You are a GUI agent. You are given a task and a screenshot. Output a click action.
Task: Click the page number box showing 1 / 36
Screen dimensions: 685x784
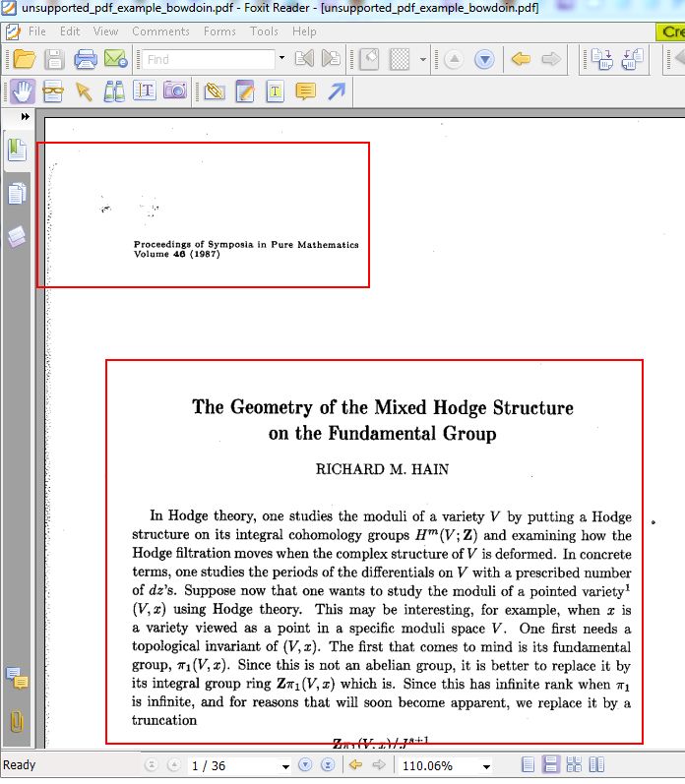click(233, 765)
